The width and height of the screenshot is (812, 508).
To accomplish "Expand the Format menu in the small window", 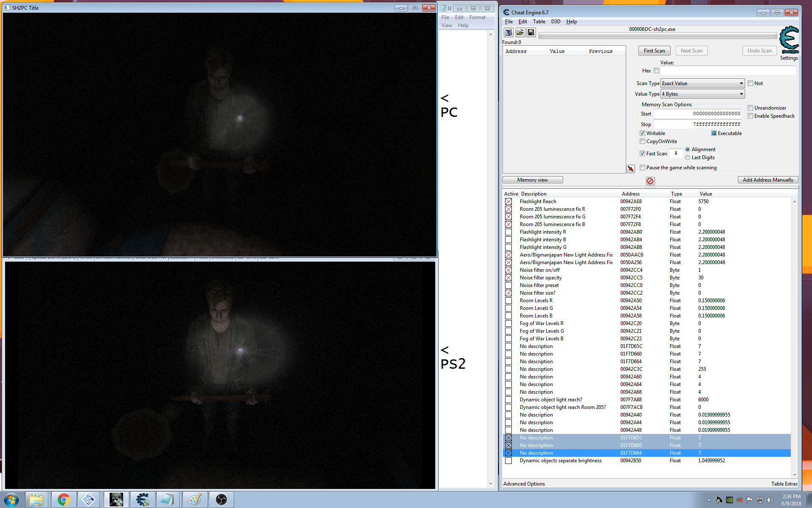I will click(x=477, y=17).
